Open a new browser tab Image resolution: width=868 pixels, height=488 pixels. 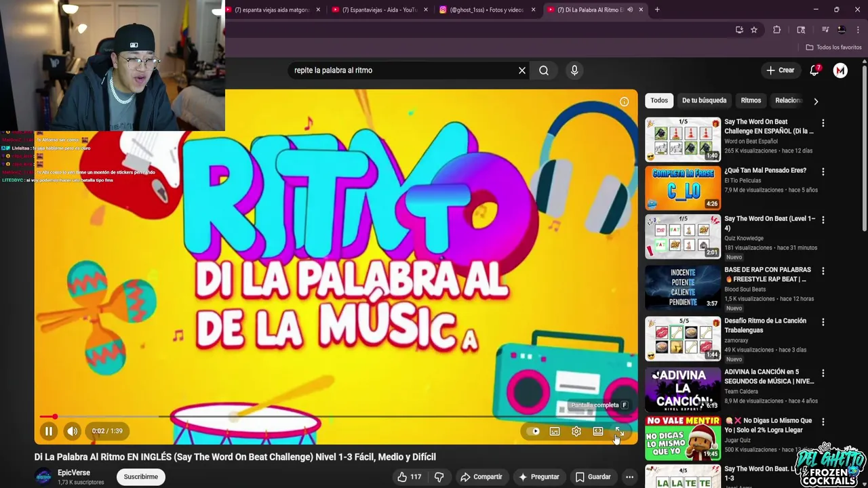click(x=657, y=9)
